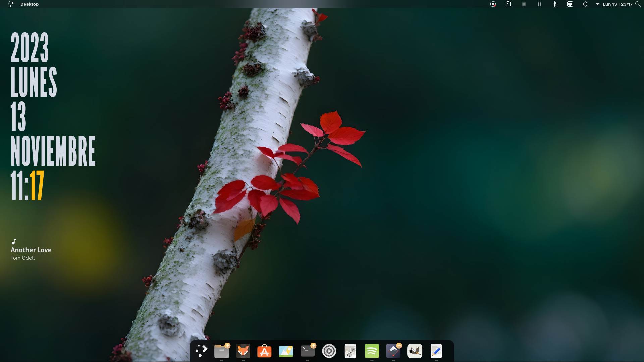Screen dimensions: 644x362
Task: Click the Tom Odell artist name
Action: (x=23, y=258)
